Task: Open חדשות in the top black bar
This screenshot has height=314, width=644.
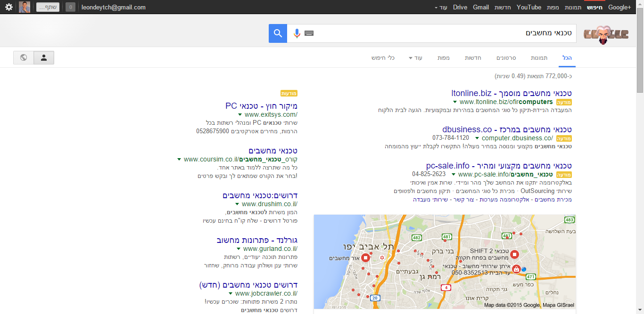Action: click(x=503, y=8)
